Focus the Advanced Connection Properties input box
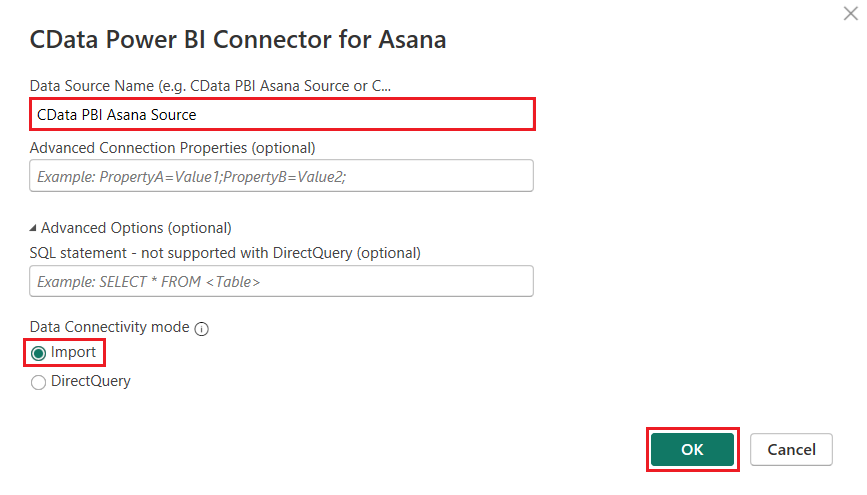Viewport: 867px width, 495px height. (x=281, y=175)
